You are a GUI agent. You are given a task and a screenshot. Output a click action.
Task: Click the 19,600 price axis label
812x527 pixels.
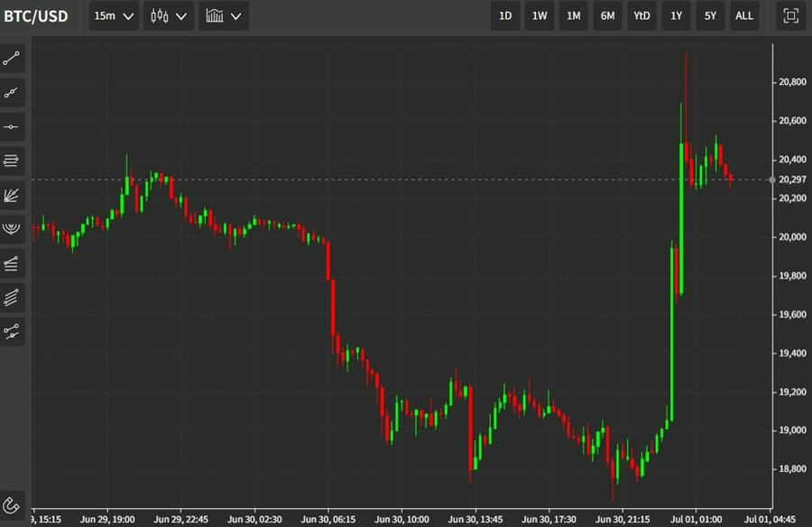click(x=792, y=315)
